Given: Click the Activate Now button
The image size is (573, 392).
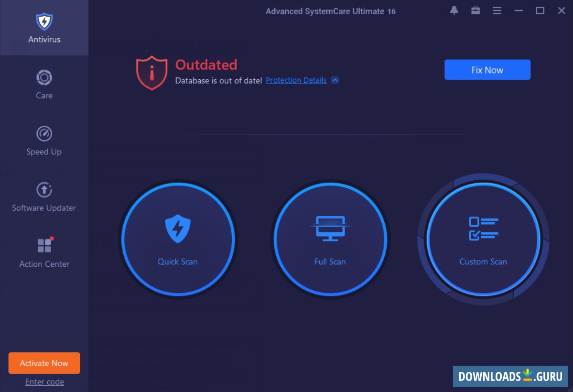Looking at the screenshot, I should [x=44, y=363].
